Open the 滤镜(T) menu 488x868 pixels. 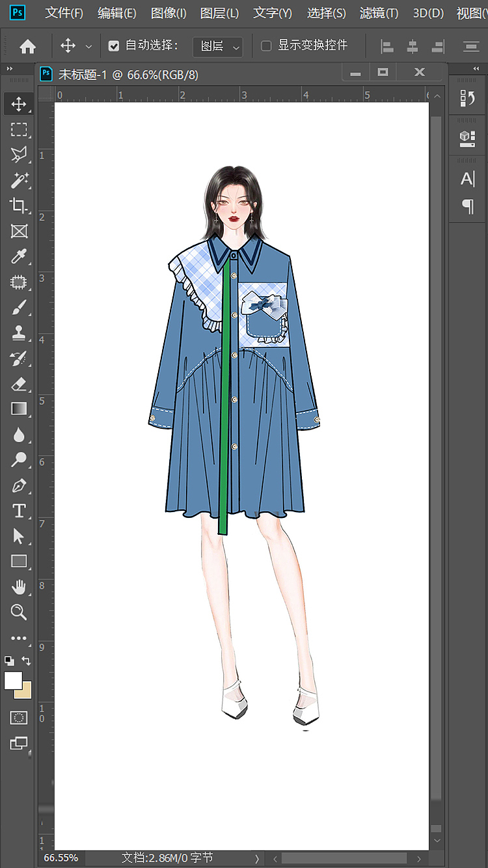click(379, 13)
